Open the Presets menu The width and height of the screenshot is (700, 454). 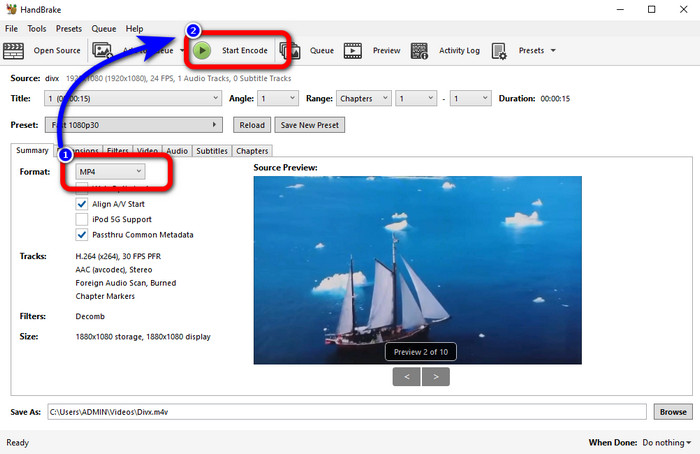point(69,29)
